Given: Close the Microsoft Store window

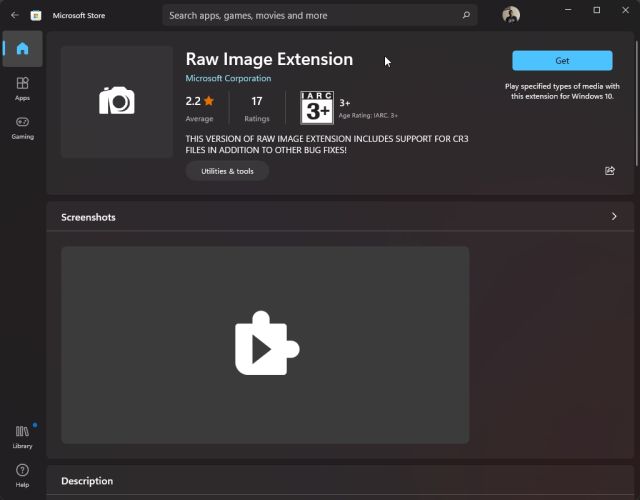Looking at the screenshot, I should click(625, 10).
